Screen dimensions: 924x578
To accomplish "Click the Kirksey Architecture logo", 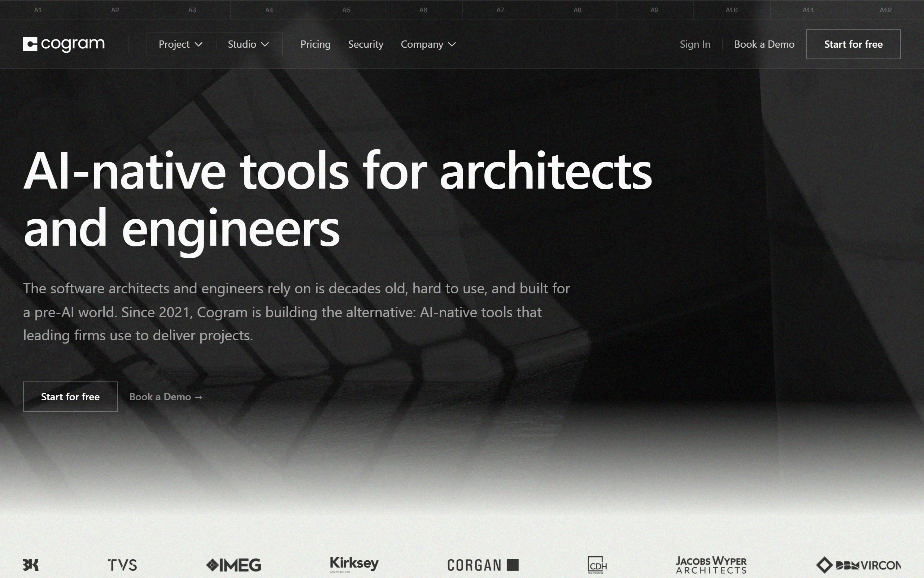I will coord(354,564).
